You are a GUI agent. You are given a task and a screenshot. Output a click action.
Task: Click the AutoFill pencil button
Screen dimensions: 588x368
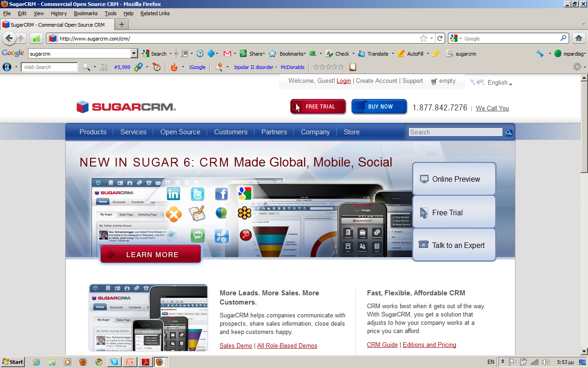click(x=410, y=54)
